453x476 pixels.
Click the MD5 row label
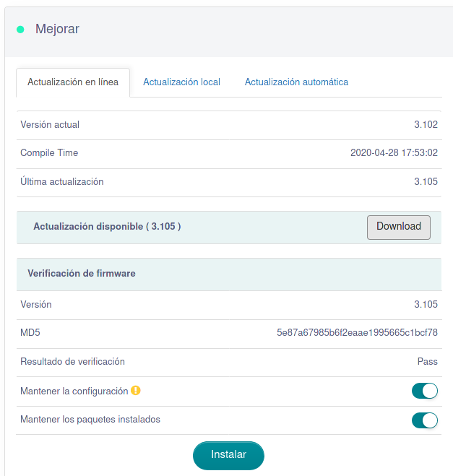32,333
